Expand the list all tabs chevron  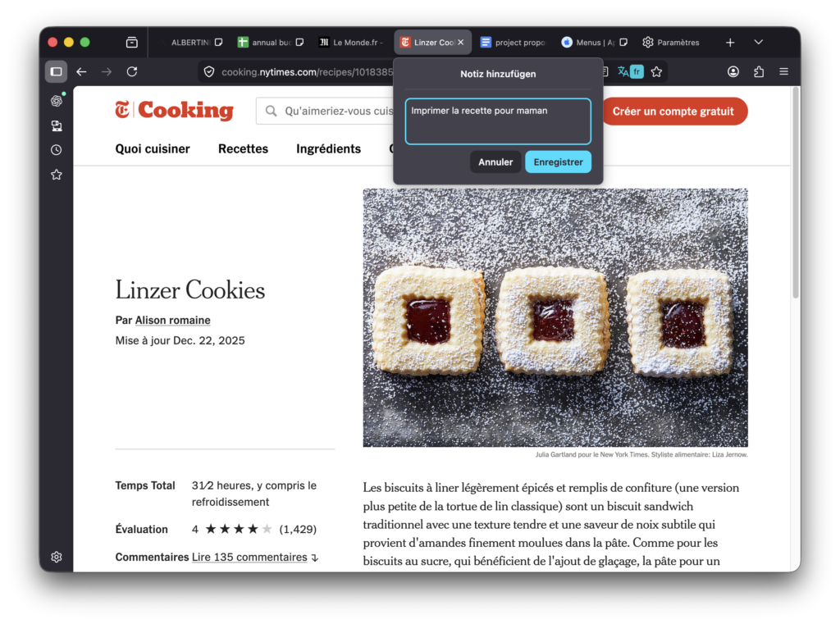coord(759,43)
